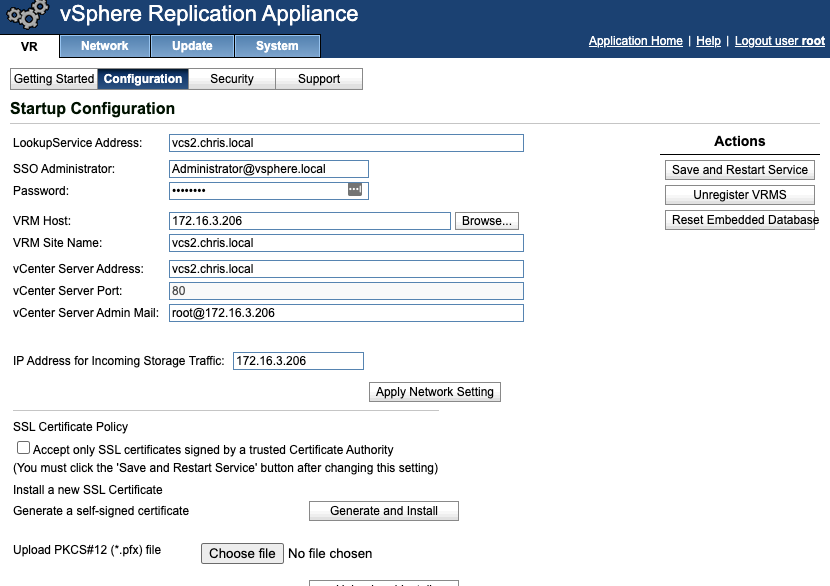Click the 'SSO Administrator:' label

tap(64, 169)
